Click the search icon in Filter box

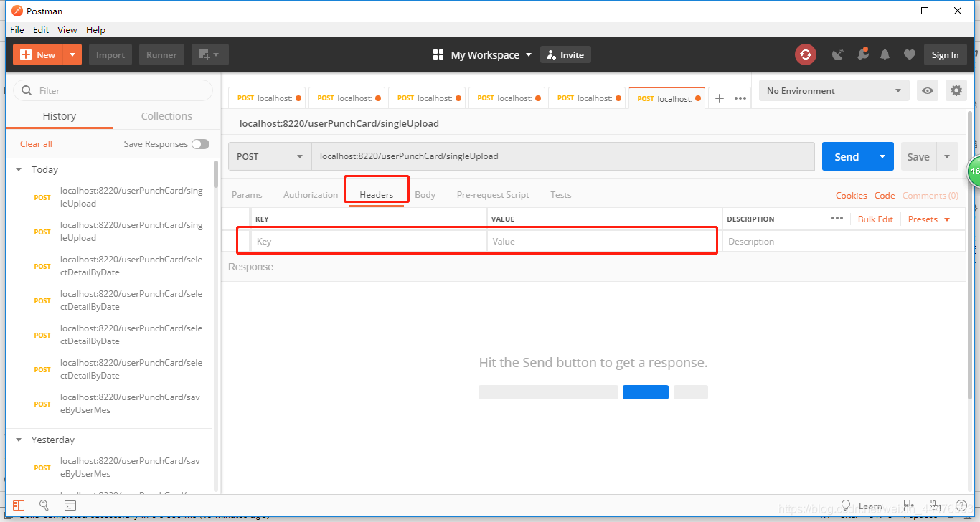coord(27,90)
